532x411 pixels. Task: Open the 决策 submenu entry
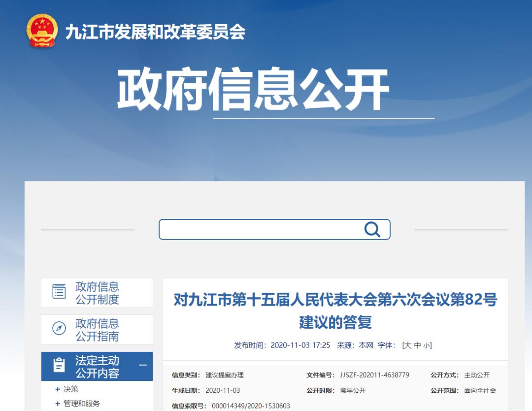(71, 389)
